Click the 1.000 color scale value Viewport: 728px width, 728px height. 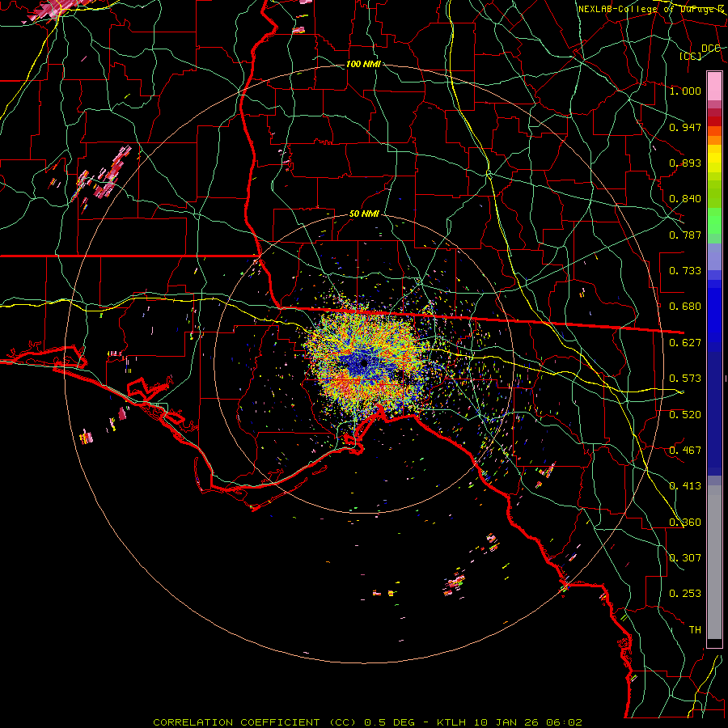point(685,91)
